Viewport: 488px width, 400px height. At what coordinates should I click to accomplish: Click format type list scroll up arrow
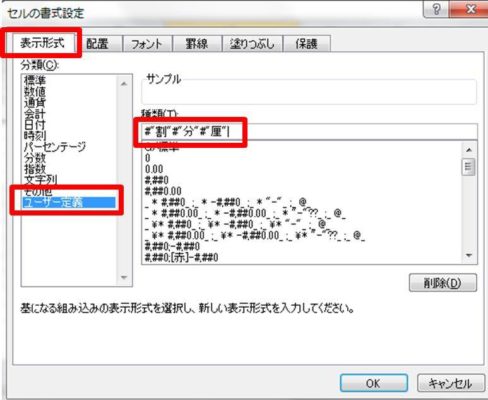[469, 150]
